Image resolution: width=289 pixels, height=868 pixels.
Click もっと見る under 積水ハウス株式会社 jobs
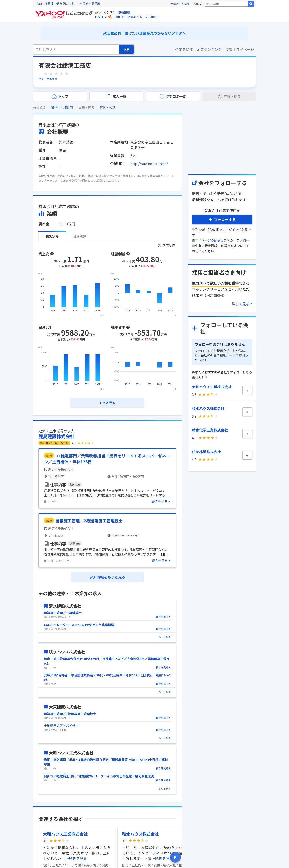(165, 692)
